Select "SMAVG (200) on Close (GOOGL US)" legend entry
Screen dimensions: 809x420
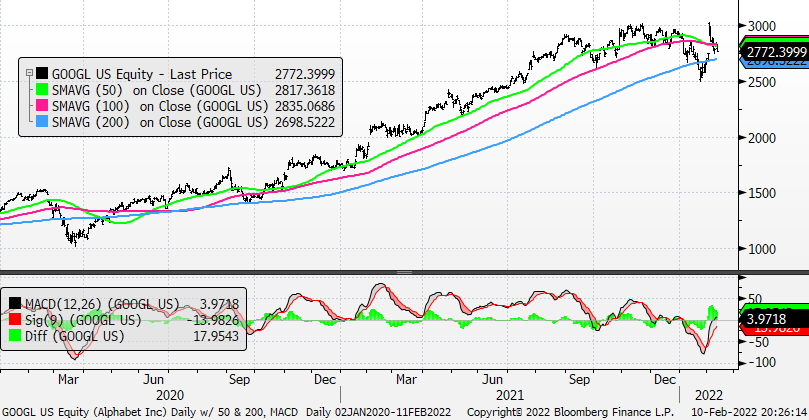click(x=160, y=122)
